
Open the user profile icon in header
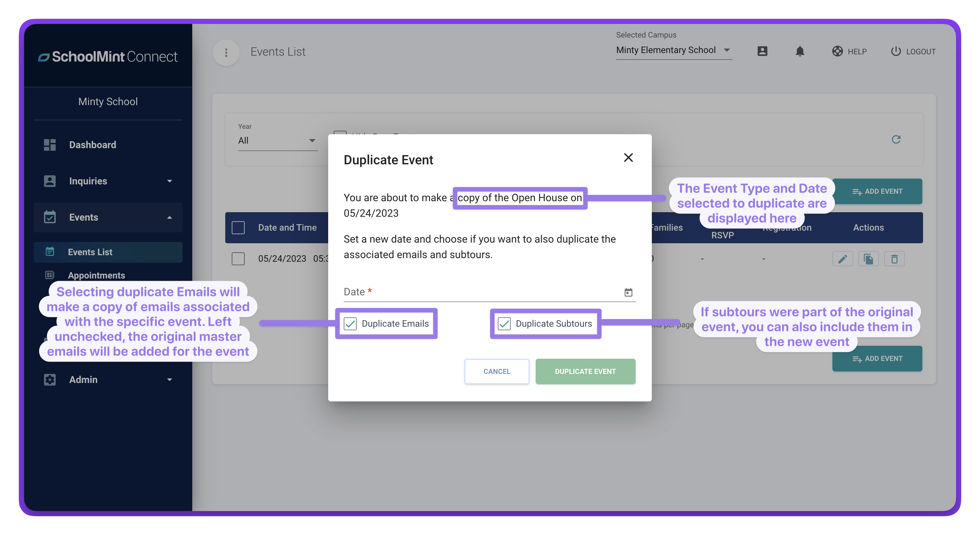[x=762, y=51]
